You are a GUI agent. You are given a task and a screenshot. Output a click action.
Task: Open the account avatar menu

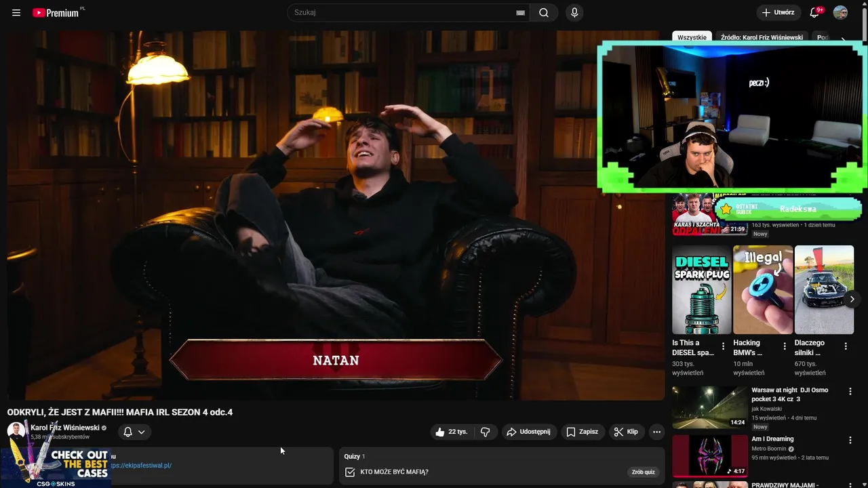pyautogui.click(x=840, y=13)
